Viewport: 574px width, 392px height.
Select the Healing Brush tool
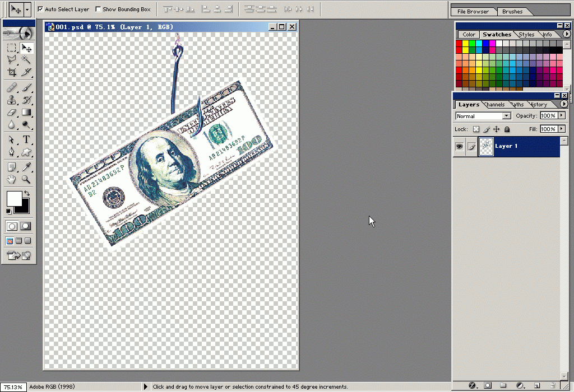[x=12, y=88]
